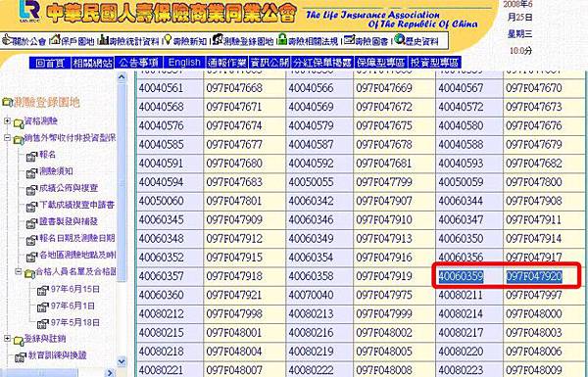
Task: Click the icon beside 測驗登錄園地 in top bar
Action: tap(218, 39)
